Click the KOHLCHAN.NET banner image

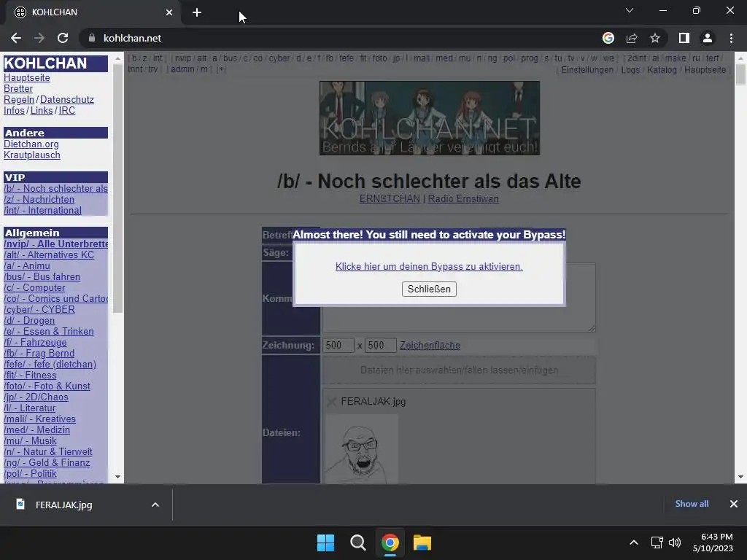click(429, 118)
